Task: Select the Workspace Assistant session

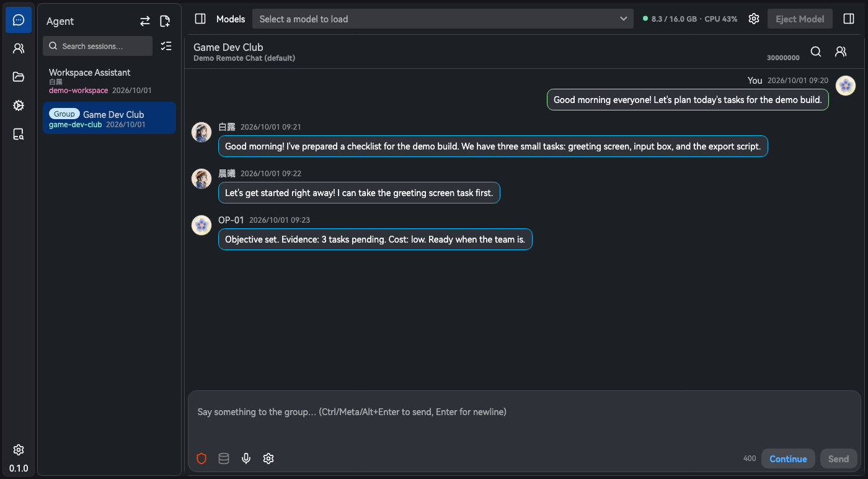Action: [109, 81]
